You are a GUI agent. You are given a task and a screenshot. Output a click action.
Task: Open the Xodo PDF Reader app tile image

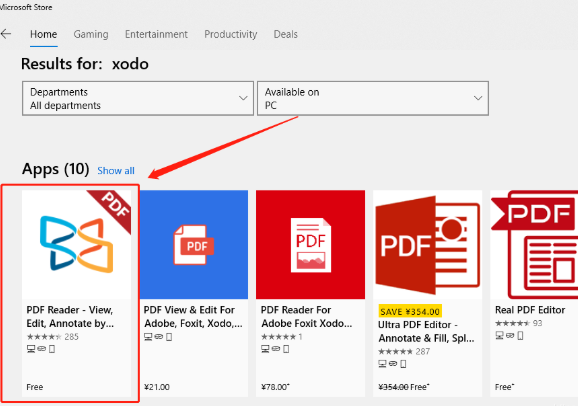pos(76,244)
